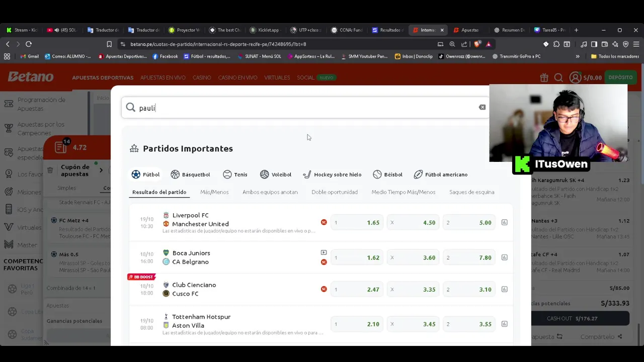Select the Básquetbol sport filter
The width and height of the screenshot is (644, 362).
click(190, 174)
